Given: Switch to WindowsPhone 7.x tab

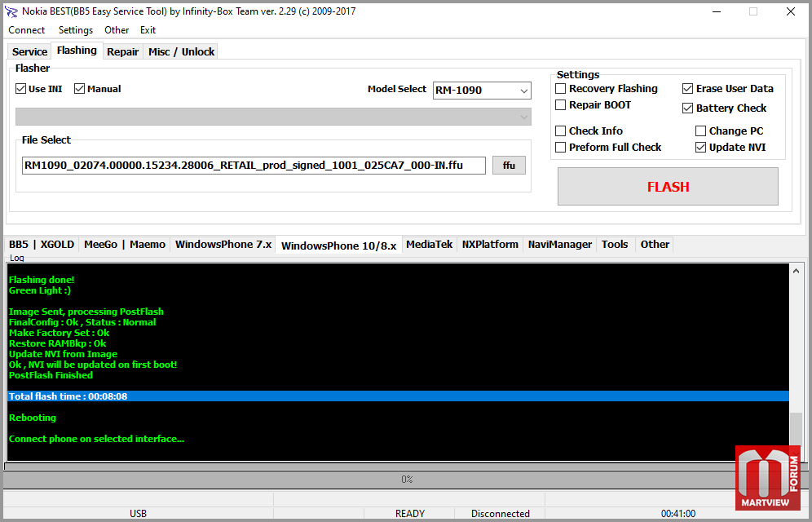Looking at the screenshot, I should click(223, 245).
